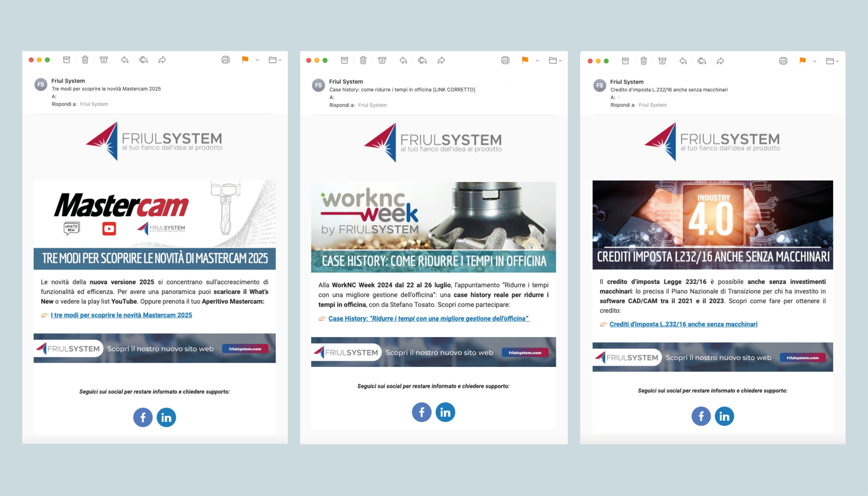
Task: Forward the Mastercam 2025 email
Action: tap(162, 60)
